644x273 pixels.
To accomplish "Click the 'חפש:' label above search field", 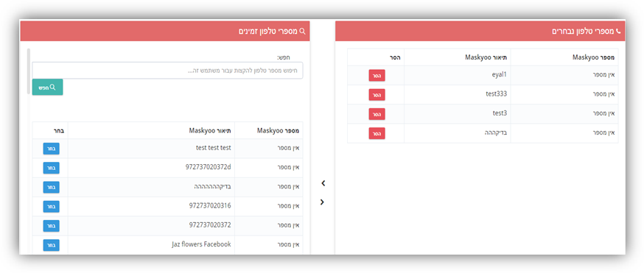I will [x=283, y=57].
